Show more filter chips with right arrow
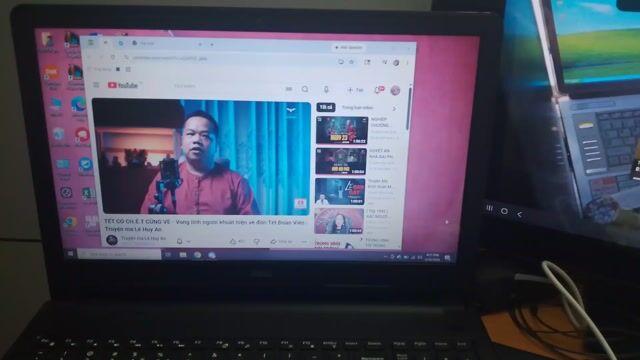The width and height of the screenshot is (640, 360). pyautogui.click(x=394, y=109)
